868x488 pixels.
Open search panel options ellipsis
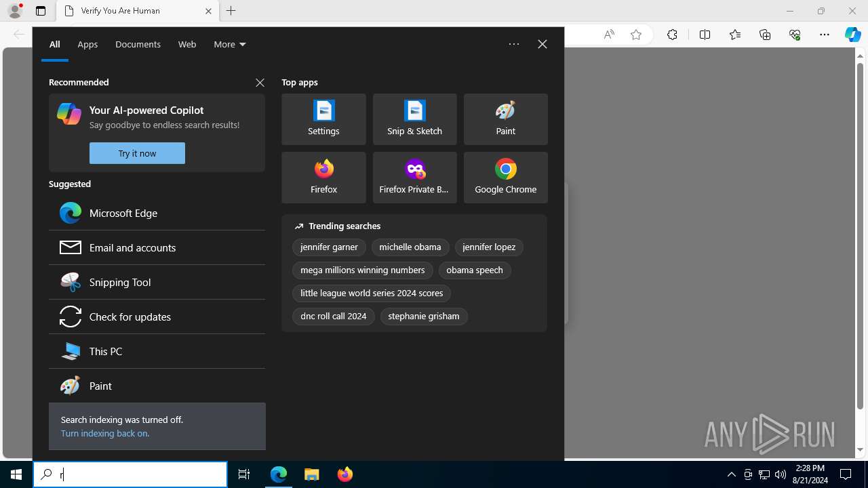[514, 44]
